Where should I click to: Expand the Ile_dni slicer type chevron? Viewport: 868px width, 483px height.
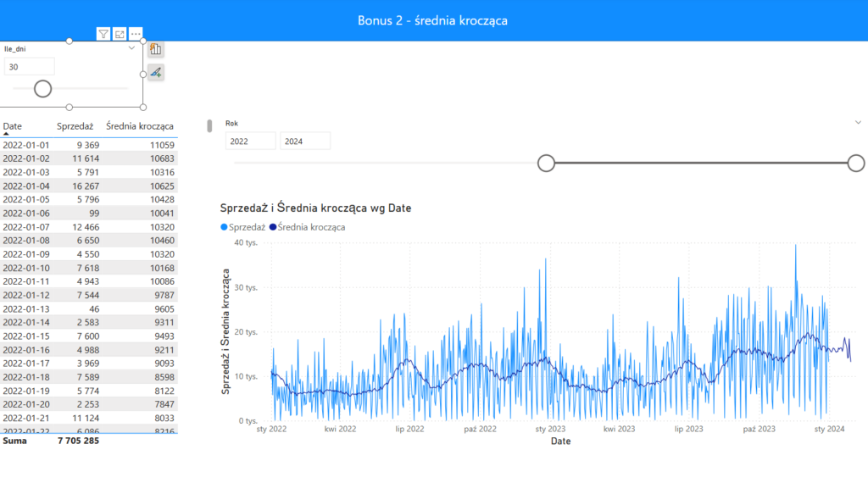131,48
